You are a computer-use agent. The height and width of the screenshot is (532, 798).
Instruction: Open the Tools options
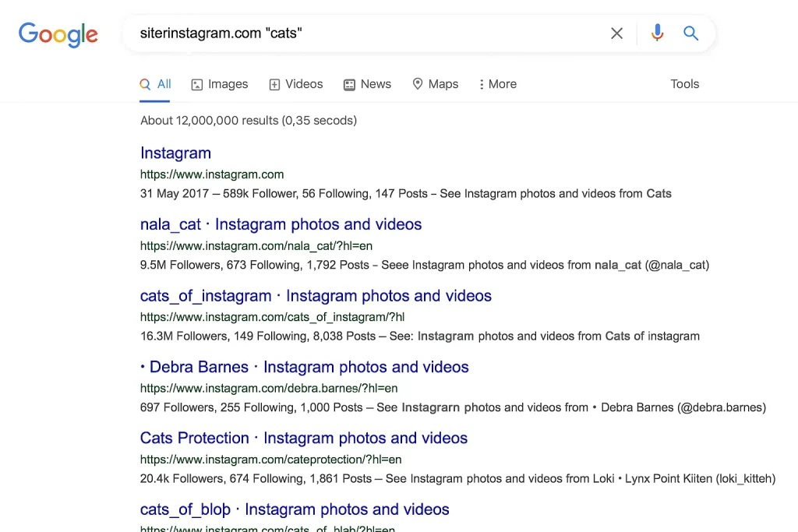(684, 83)
